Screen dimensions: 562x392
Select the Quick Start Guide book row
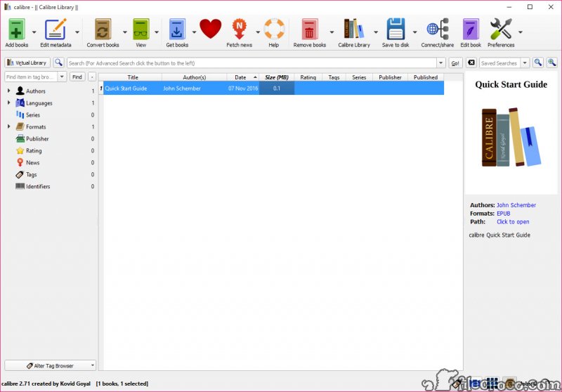pos(271,88)
